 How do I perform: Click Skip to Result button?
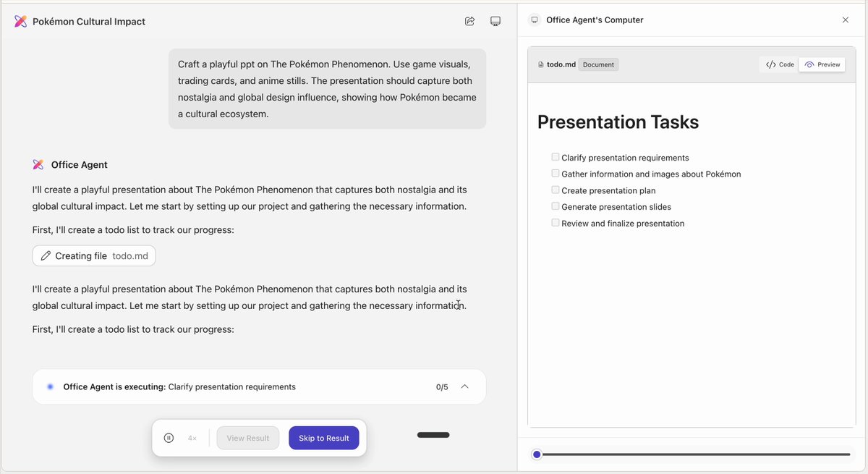[324, 438]
